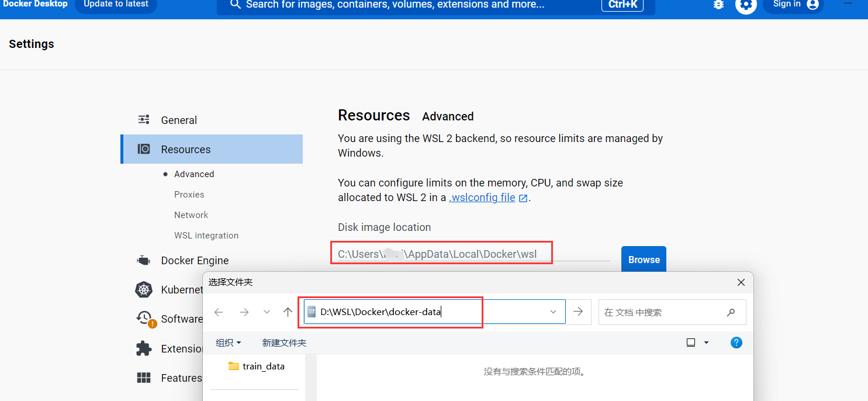Click the General settings sliders icon

[x=144, y=120]
